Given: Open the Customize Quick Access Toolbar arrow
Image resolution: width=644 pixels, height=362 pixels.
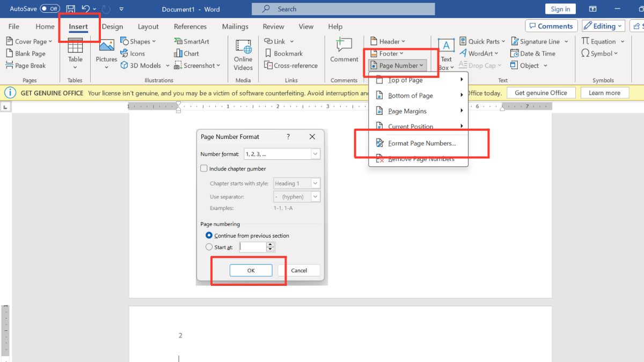Looking at the screenshot, I should 121,9.
